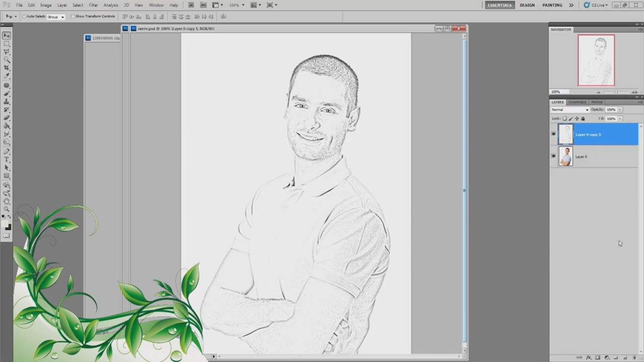Select the Lasso tool

click(x=7, y=52)
